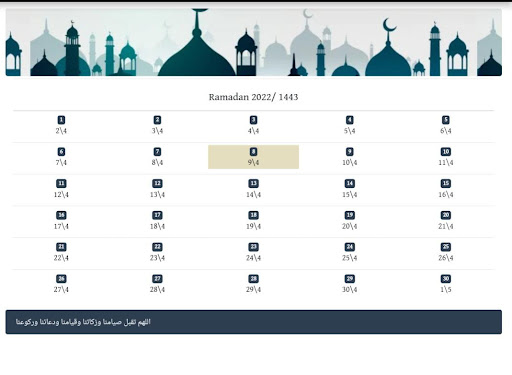Select Ramadan day 25 badge
The width and height of the screenshot is (512, 375).
click(446, 247)
